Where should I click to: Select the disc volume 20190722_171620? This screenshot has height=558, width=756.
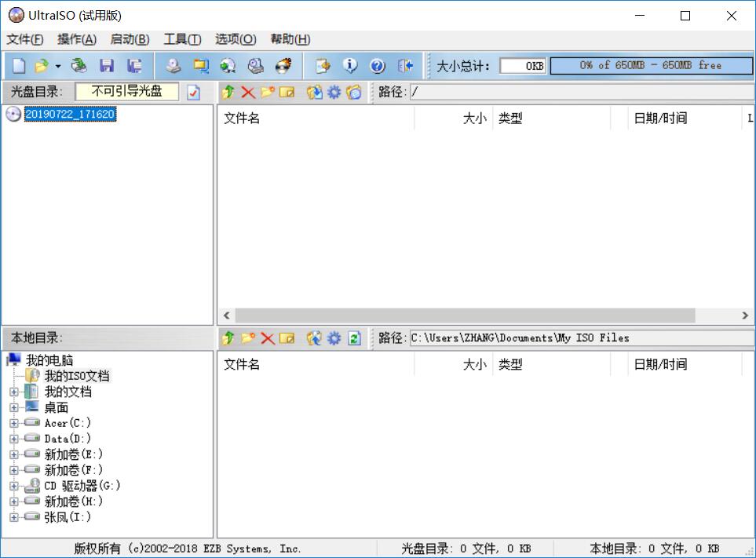[x=70, y=115]
